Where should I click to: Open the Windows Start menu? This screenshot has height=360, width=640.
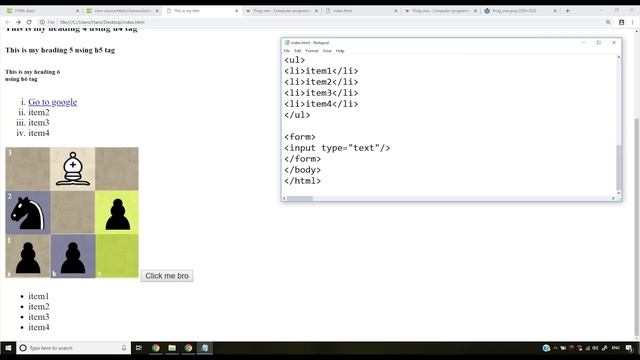[8, 348]
